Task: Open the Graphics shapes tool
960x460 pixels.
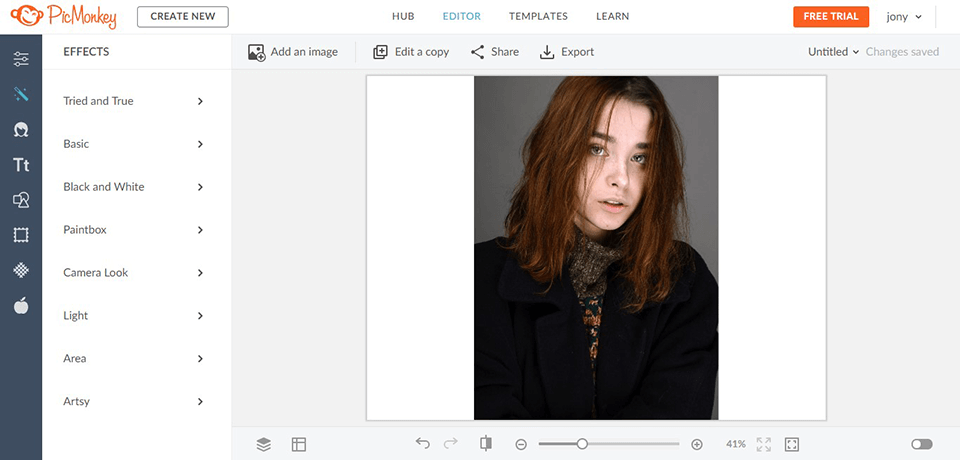Action: tap(21, 201)
